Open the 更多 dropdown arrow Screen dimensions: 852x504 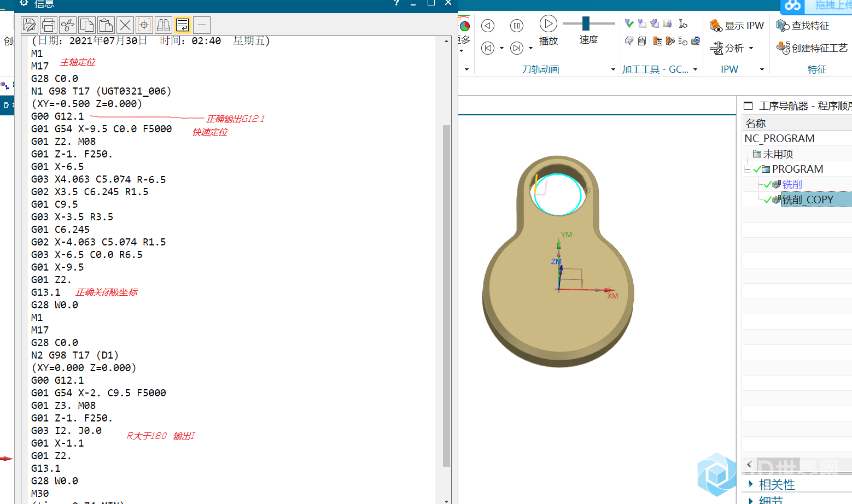tap(462, 51)
